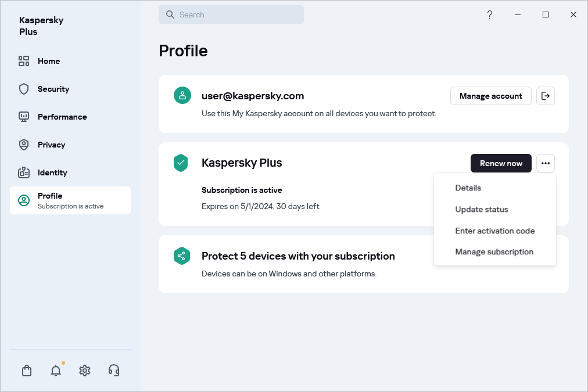Viewport: 588px width, 392px height.
Task: Click the green share devices icon
Action: coord(182,256)
